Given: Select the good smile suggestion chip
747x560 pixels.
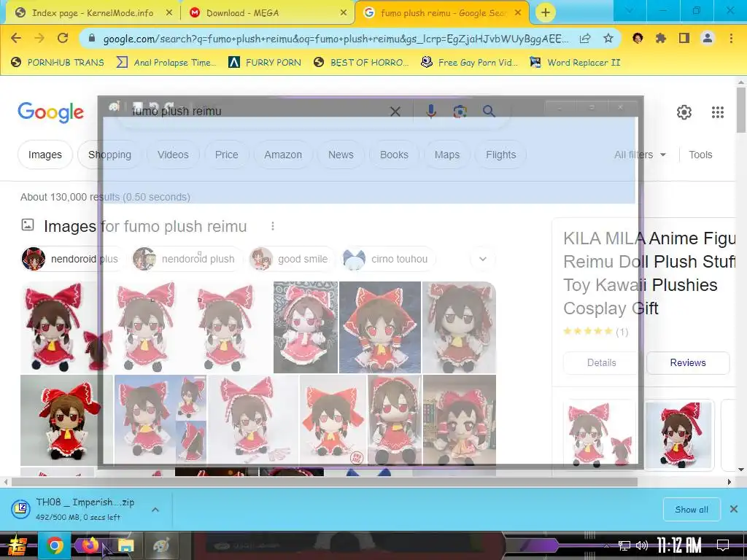Looking at the screenshot, I should click(x=293, y=259).
